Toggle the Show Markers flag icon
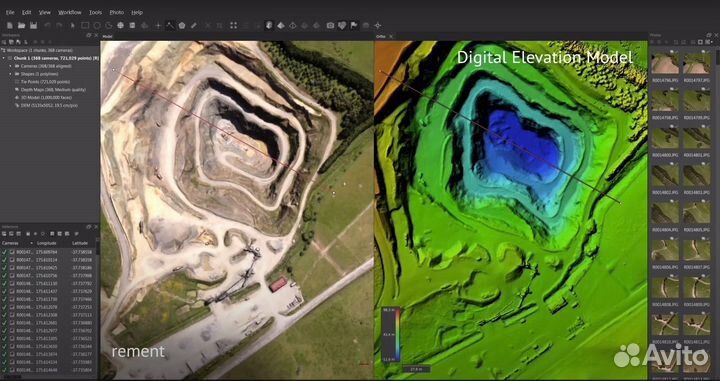Viewport: 720px width, 381px height. 354,26
